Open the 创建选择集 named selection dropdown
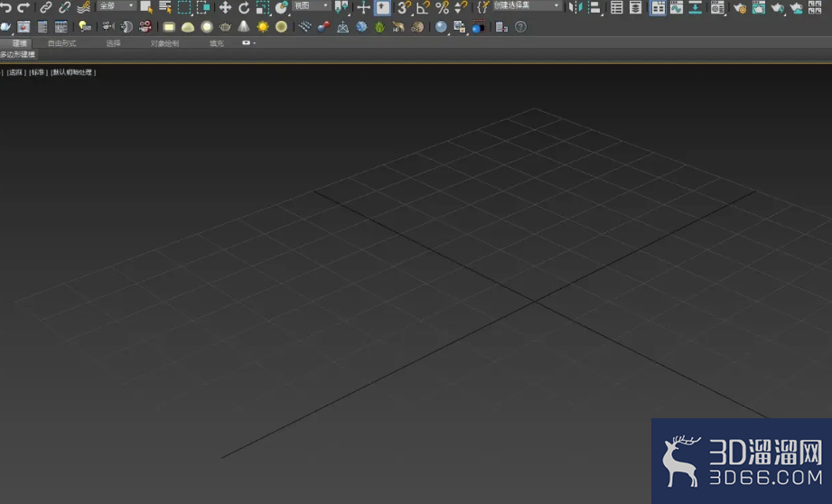This screenshot has height=504, width=832. coord(527,5)
